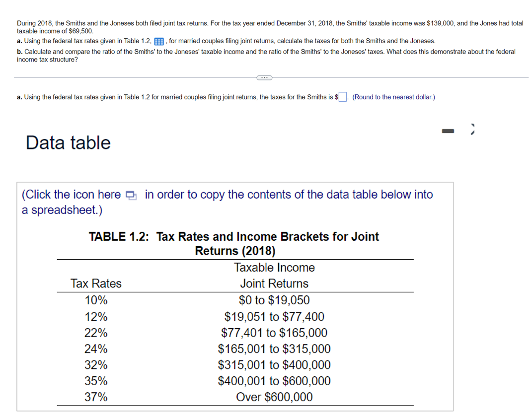The height and width of the screenshot is (419, 532).
Task: Click the "$19,051 to $77,400" bracket cell
Action: [x=274, y=317]
